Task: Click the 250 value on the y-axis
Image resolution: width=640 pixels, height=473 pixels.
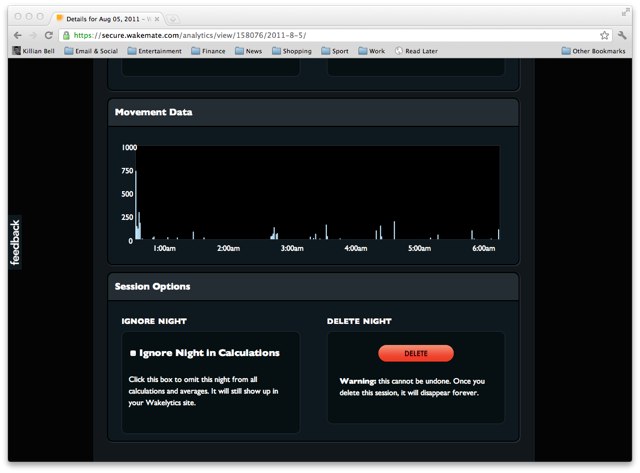Action: [127, 217]
